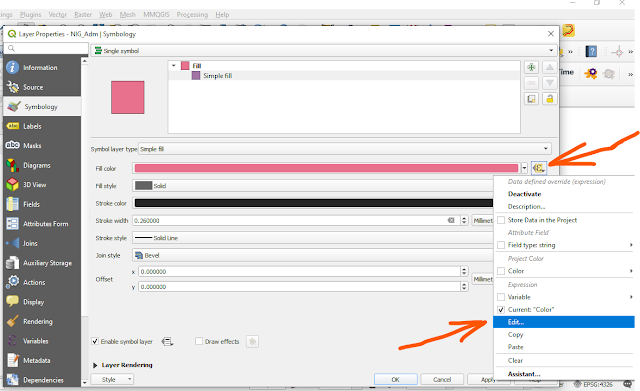The height and width of the screenshot is (391, 640).
Task: Open the Dependencies section
Action: (x=42, y=380)
